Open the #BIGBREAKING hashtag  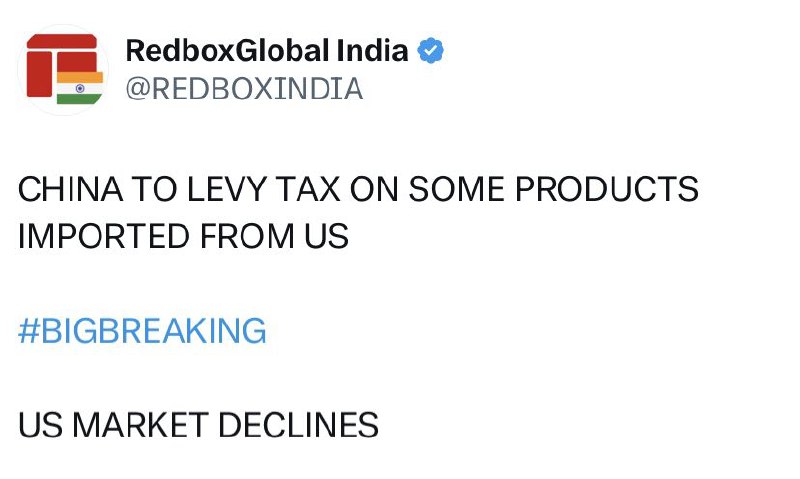pyautogui.click(x=142, y=331)
